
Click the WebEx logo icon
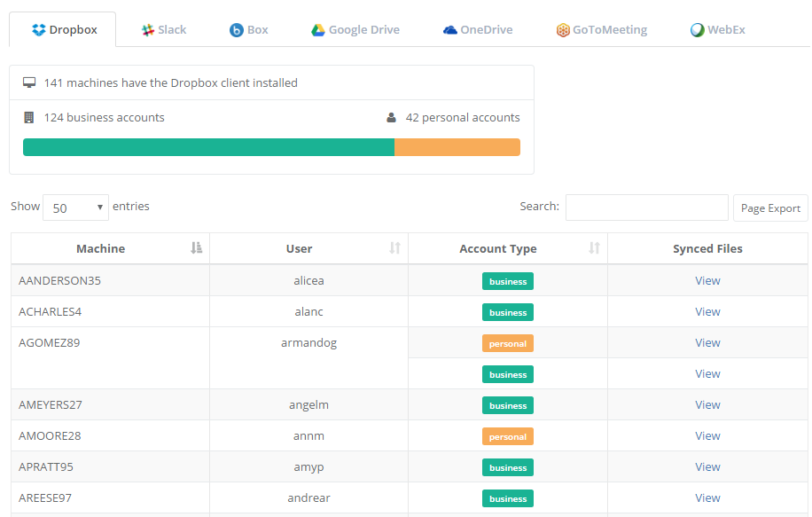click(x=697, y=30)
